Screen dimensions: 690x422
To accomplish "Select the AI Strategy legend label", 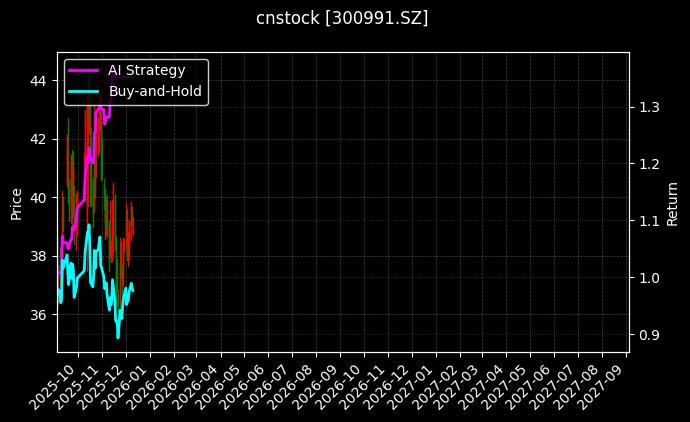I will pyautogui.click(x=147, y=70).
